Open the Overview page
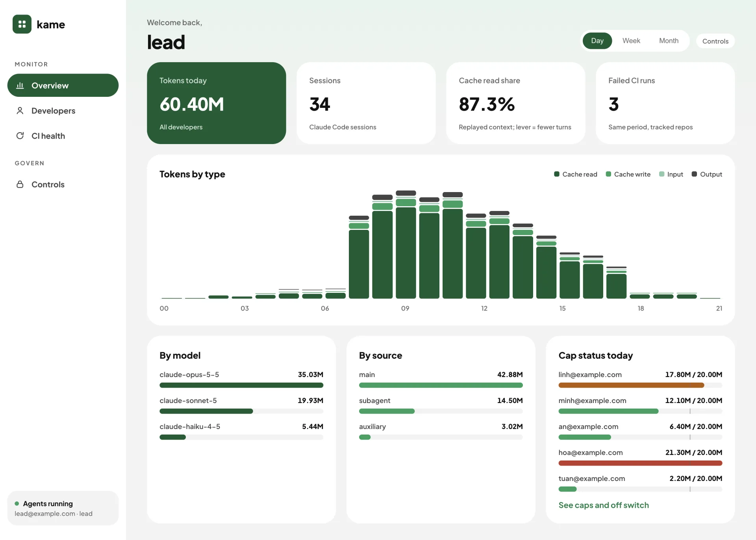Screen dimensions: 756x540 coord(63,85)
